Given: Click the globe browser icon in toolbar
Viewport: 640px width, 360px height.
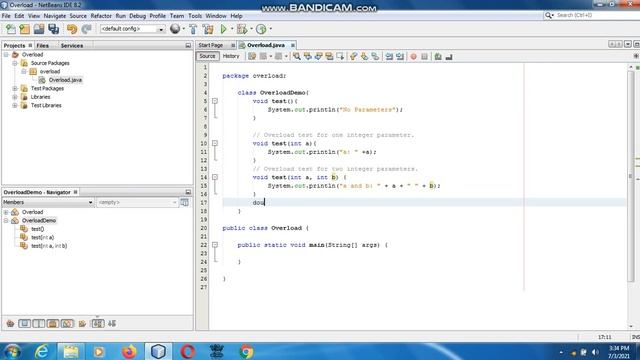Looking at the screenshot, I should [175, 29].
